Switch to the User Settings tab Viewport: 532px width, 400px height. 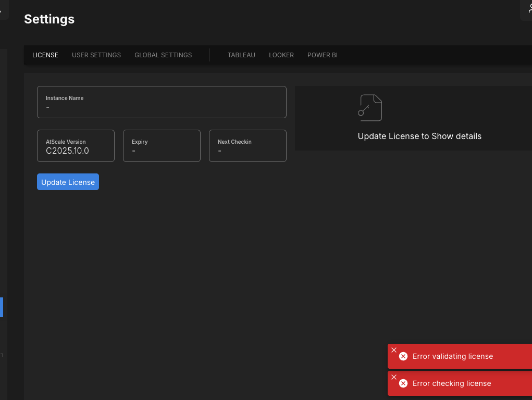(x=96, y=55)
